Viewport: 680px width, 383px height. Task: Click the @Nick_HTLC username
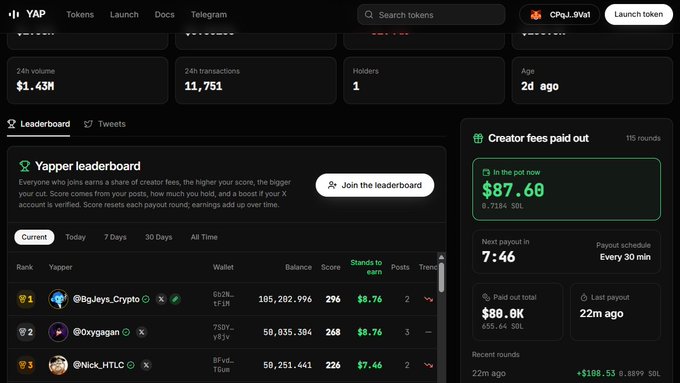pos(98,365)
